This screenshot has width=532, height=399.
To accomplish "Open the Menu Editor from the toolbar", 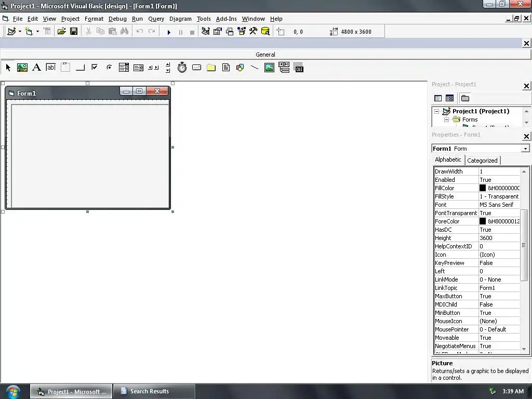I will click(47, 32).
